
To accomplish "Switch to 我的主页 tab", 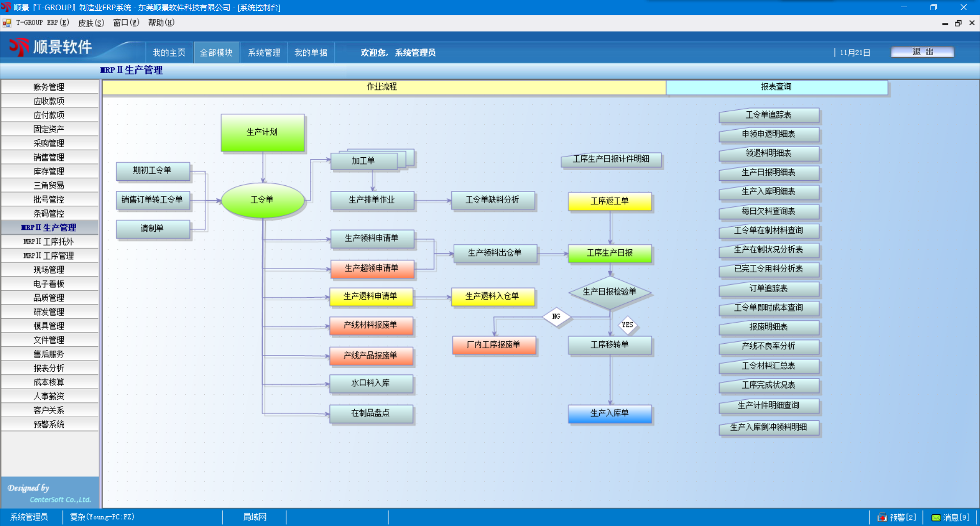I will 169,53.
